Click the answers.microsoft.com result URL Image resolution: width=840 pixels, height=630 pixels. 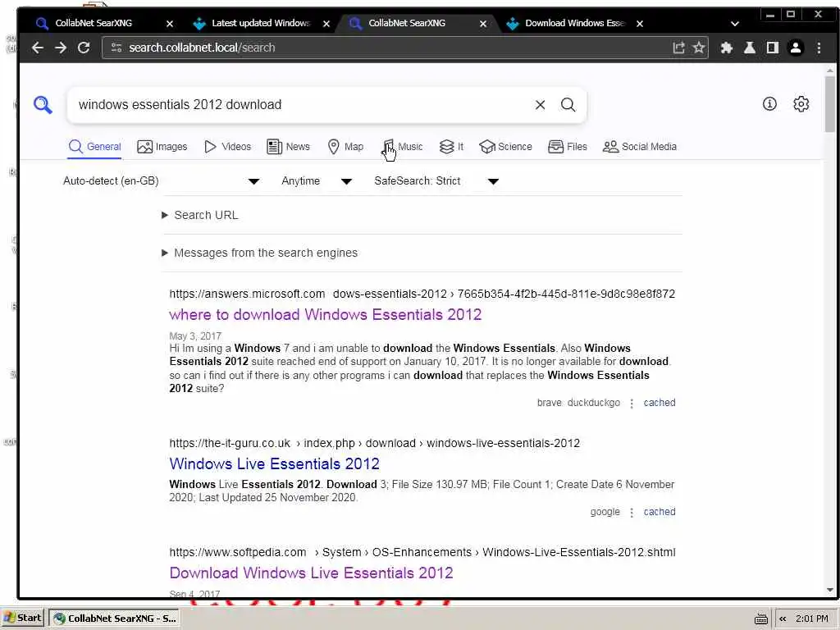tap(422, 294)
